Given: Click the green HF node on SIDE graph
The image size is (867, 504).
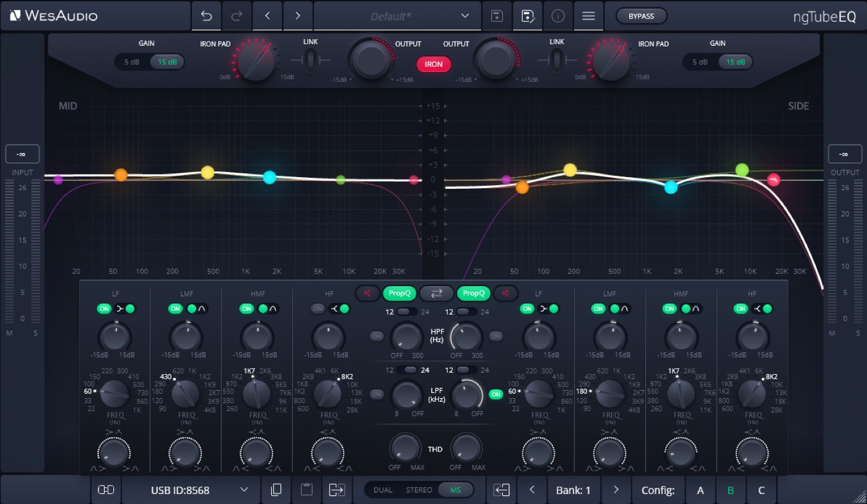Looking at the screenshot, I should click(x=742, y=170).
